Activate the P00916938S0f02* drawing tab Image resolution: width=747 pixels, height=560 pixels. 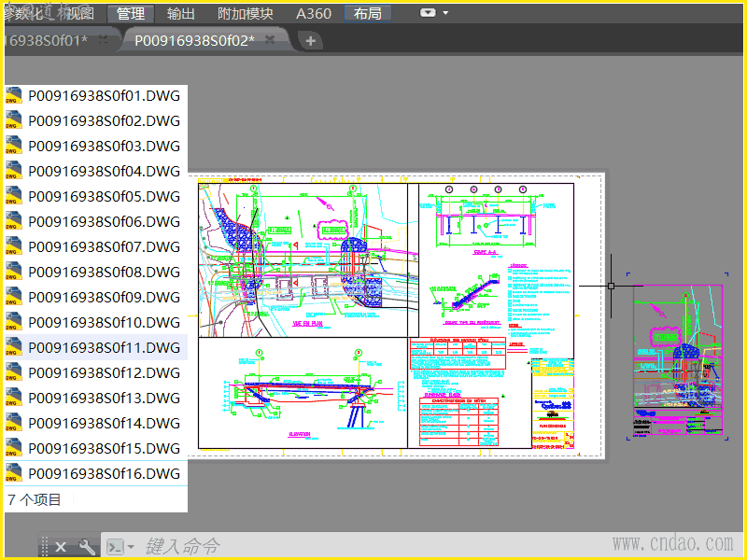pos(194,40)
